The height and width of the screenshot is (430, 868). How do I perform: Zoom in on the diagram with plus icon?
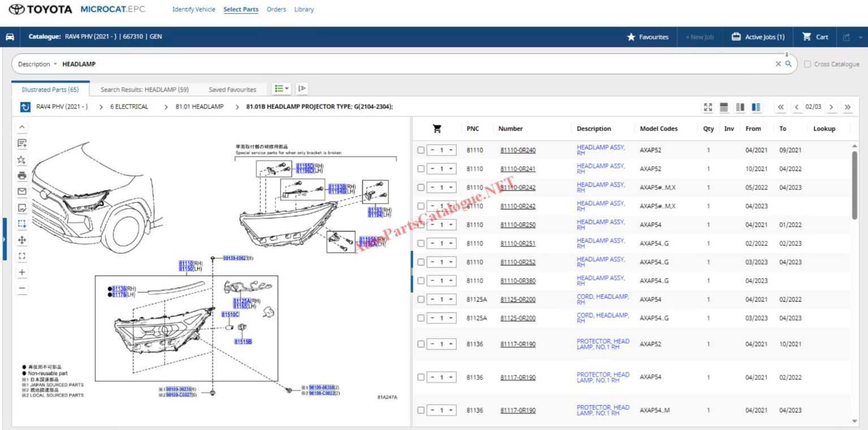(21, 272)
